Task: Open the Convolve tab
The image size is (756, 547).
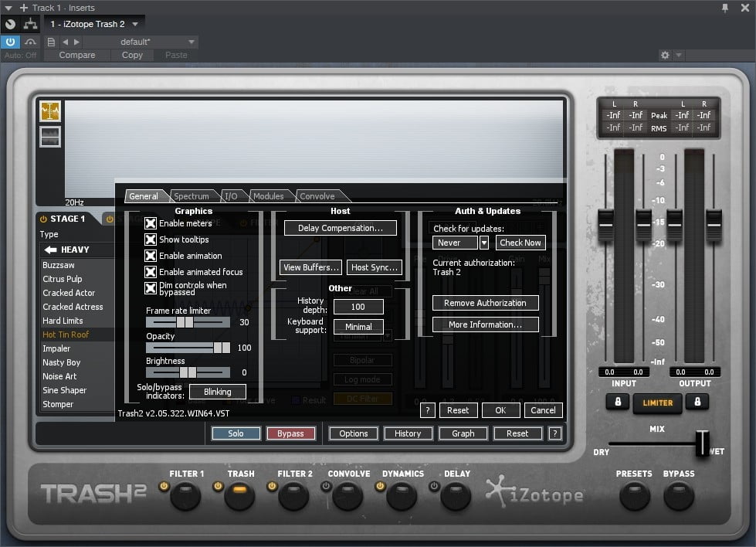Action: [x=317, y=196]
